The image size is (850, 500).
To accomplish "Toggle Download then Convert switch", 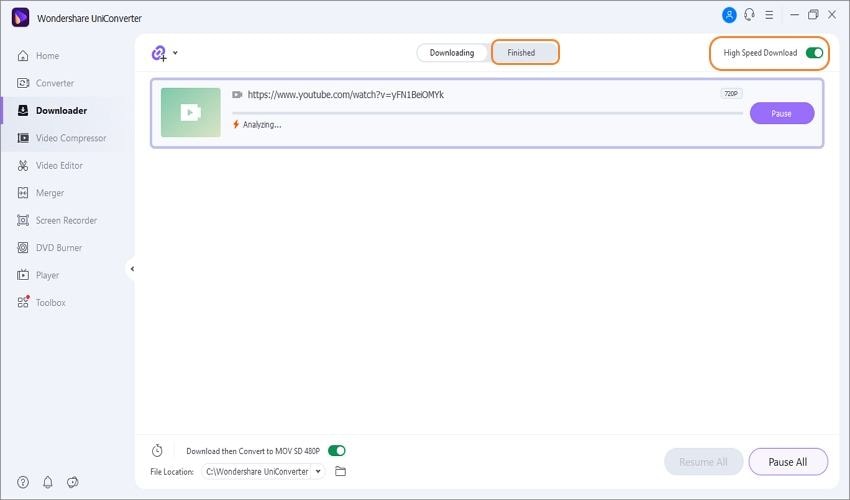I will 337,451.
